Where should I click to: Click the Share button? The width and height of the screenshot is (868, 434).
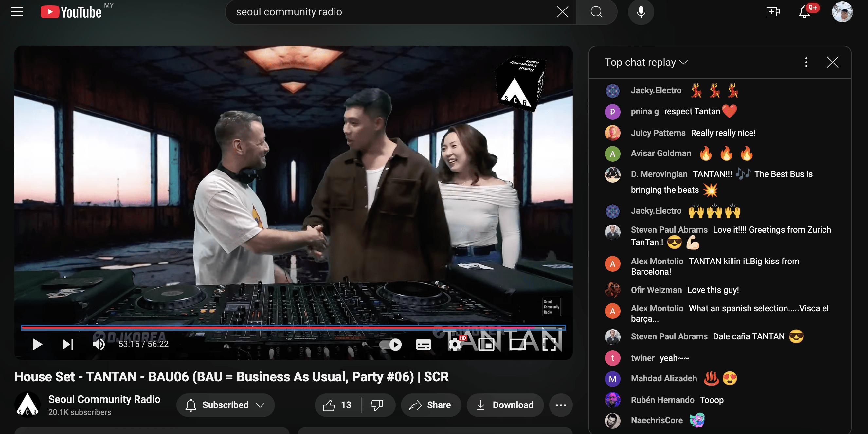430,405
